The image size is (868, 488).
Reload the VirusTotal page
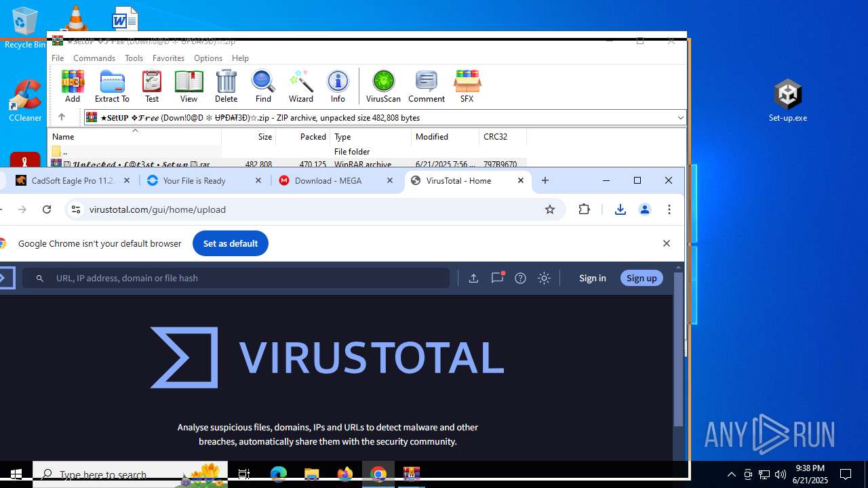tap(47, 209)
